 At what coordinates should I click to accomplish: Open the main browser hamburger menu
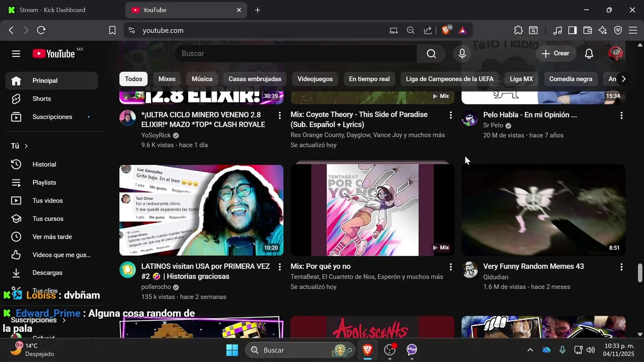coord(633,30)
